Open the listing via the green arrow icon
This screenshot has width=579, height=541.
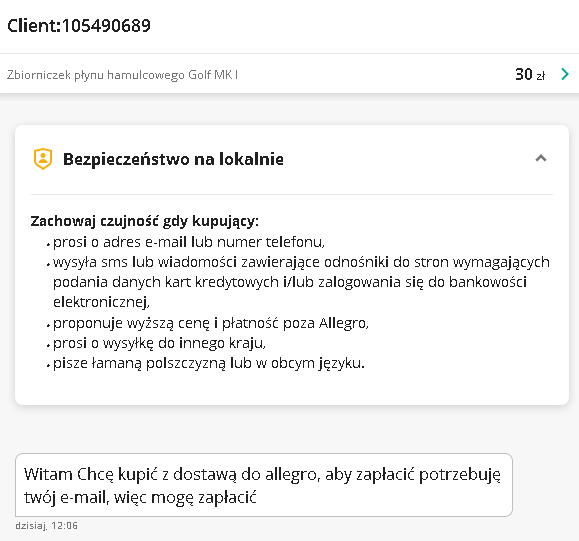point(565,74)
